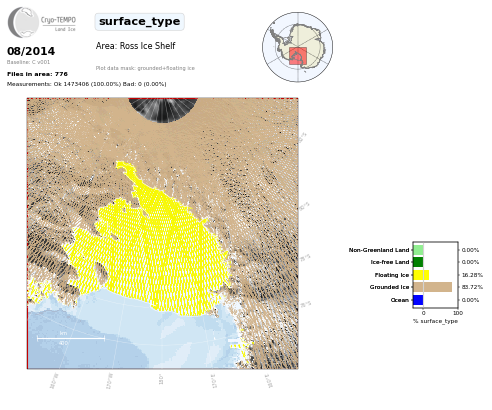Select the red highlighted area in inset map
The width and height of the screenshot is (492, 410).
pyautogui.click(x=298, y=56)
